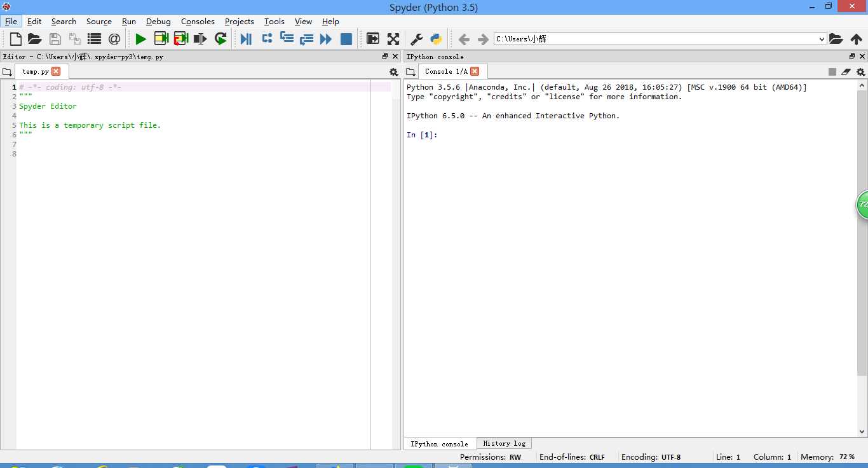The height and width of the screenshot is (468, 868).
Task: Open the Help menu
Action: (x=330, y=21)
